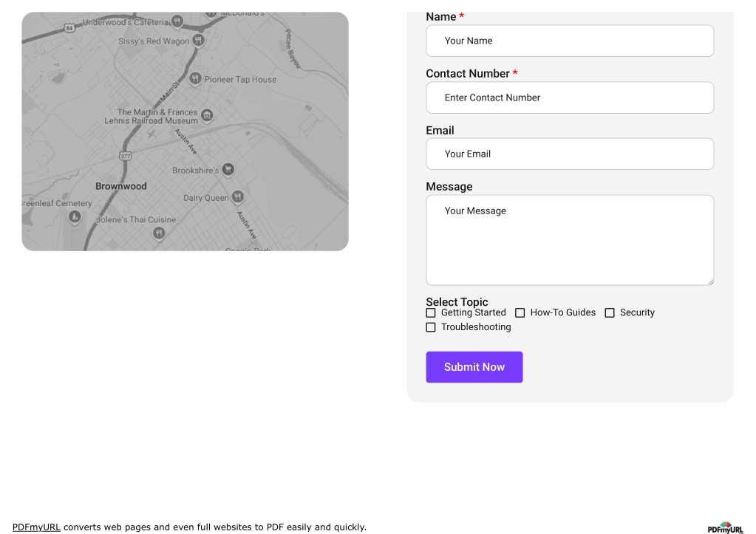Click the Jolene's Thai Cuisine label
This screenshot has width=756, height=534.
tap(136, 220)
